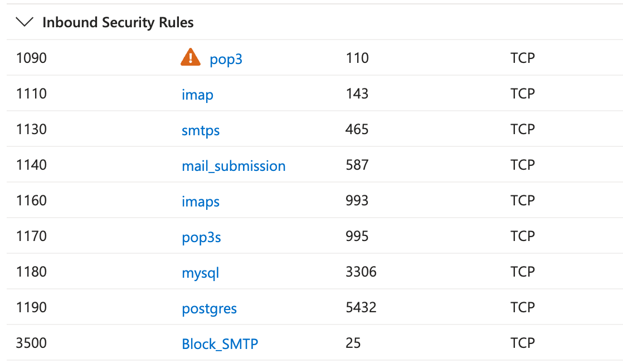Open the mysql rule link

[200, 273]
